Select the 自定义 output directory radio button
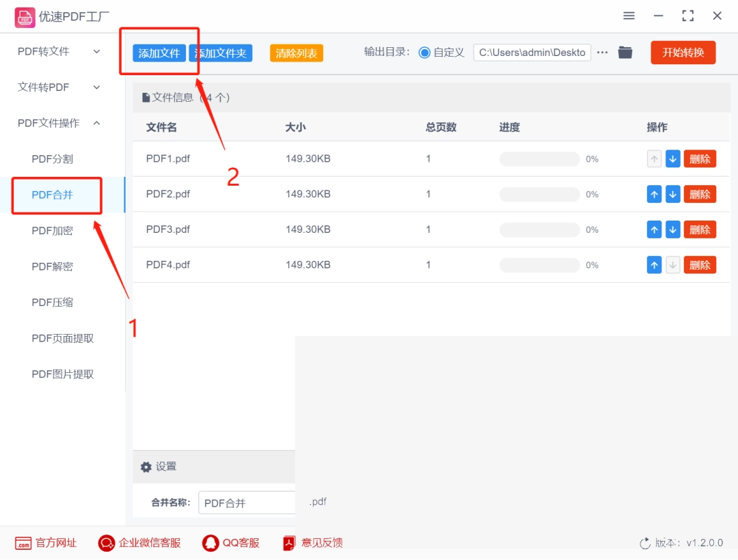Viewport: 738px width, 560px height. pyautogui.click(x=424, y=53)
